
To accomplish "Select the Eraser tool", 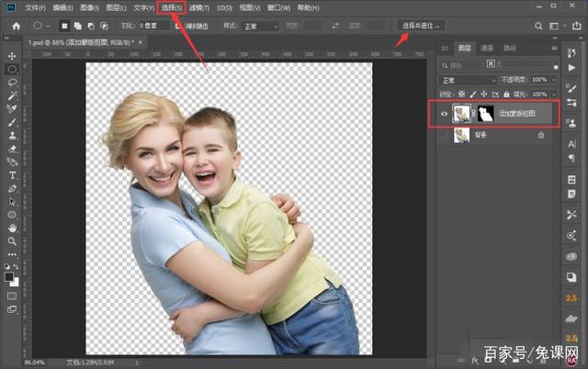I will 12,149.
